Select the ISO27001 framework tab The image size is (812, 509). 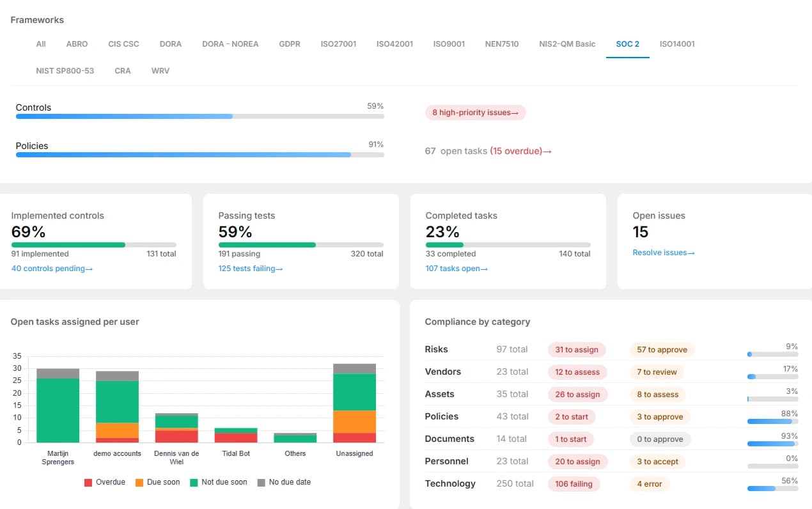(338, 44)
